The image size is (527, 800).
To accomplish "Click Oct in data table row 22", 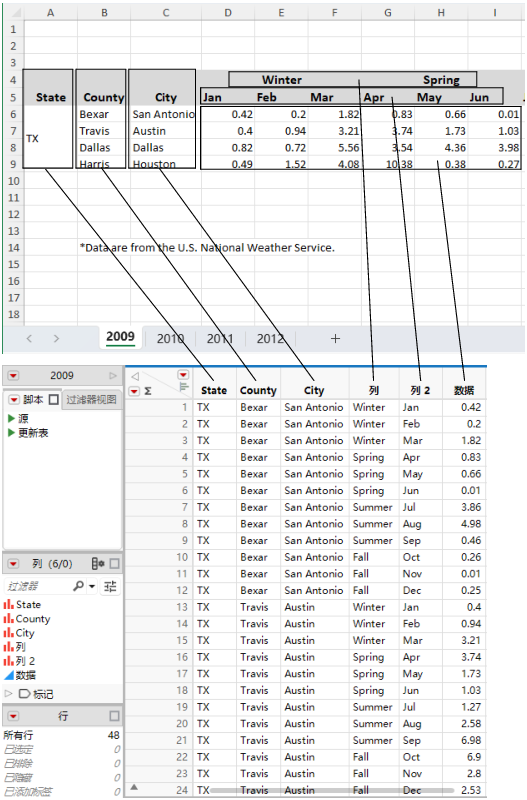I will (411, 757).
